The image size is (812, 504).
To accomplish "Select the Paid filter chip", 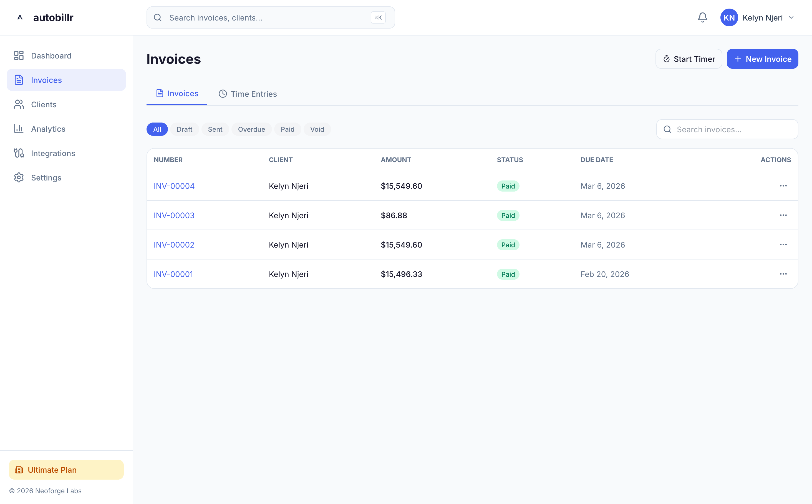I will click(287, 129).
